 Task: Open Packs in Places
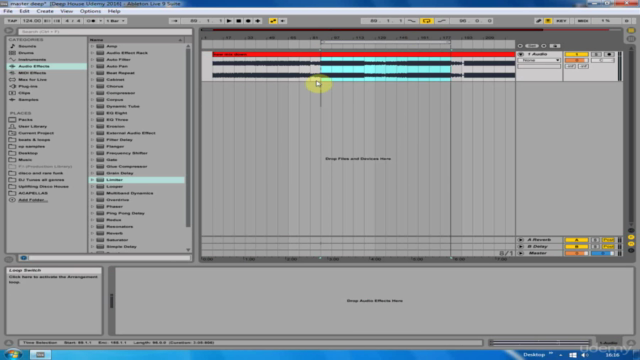coord(25,120)
